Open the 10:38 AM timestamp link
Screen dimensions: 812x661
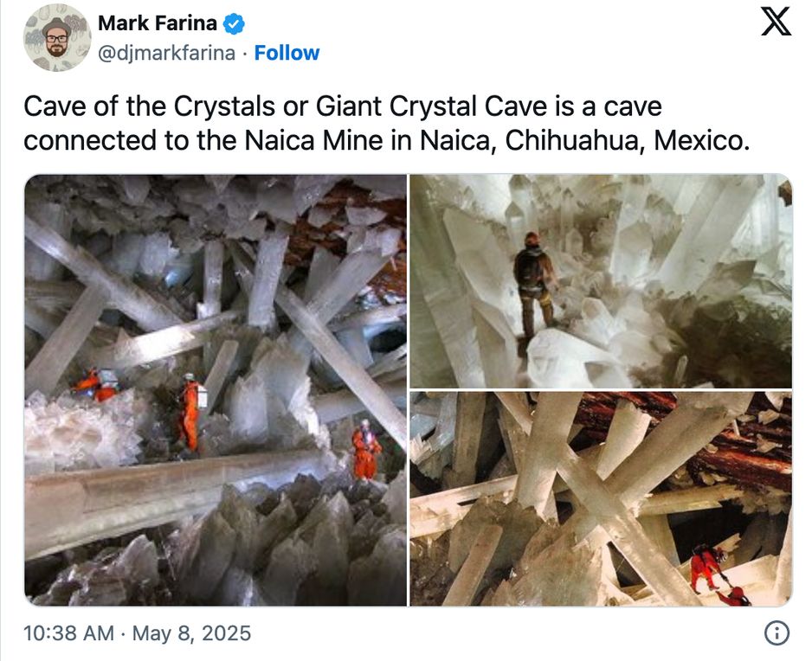coord(69,633)
